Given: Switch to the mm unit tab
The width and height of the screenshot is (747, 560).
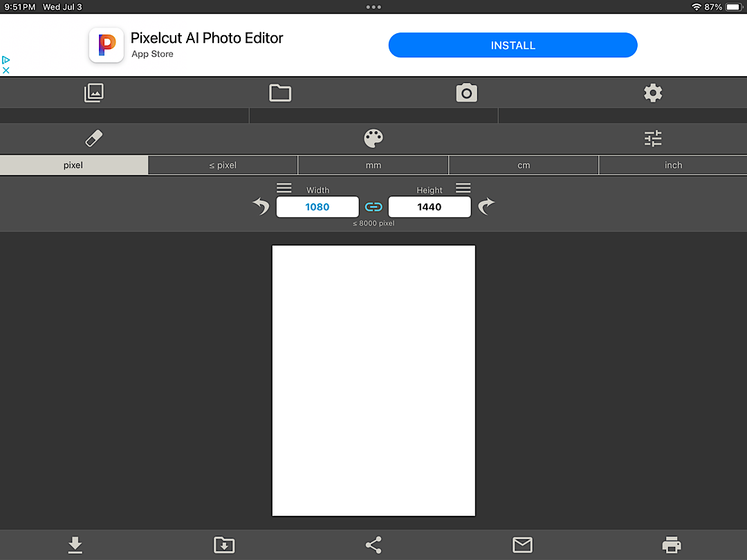Looking at the screenshot, I should pos(373,165).
